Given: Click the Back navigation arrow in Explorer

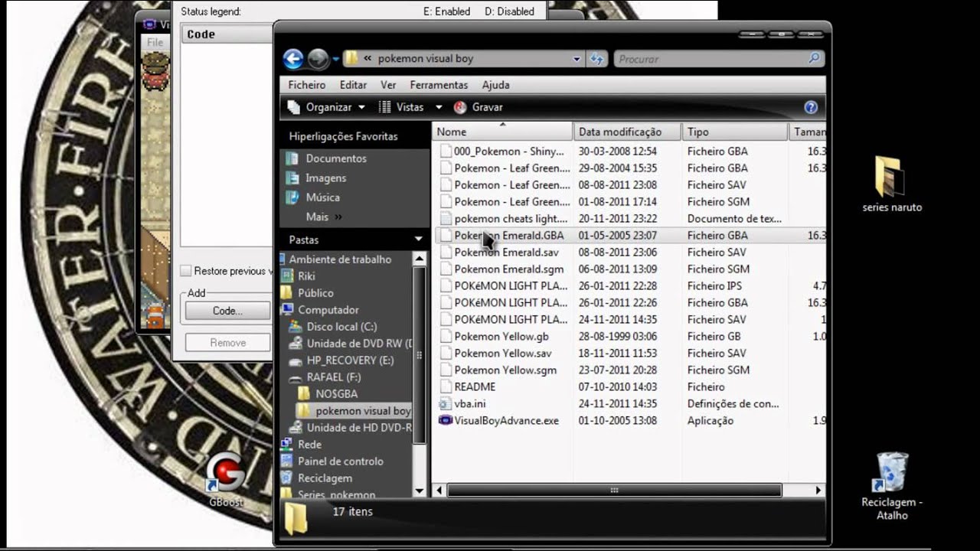Looking at the screenshot, I should pos(293,59).
